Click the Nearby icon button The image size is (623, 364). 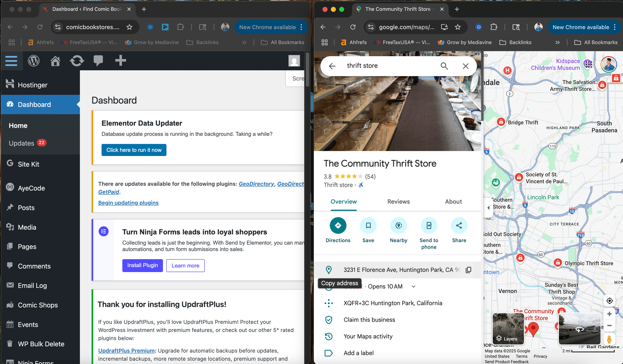398,225
